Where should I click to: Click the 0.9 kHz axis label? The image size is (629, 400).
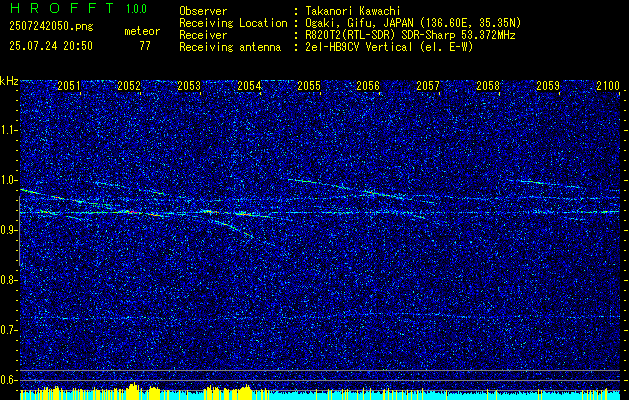pos(8,230)
